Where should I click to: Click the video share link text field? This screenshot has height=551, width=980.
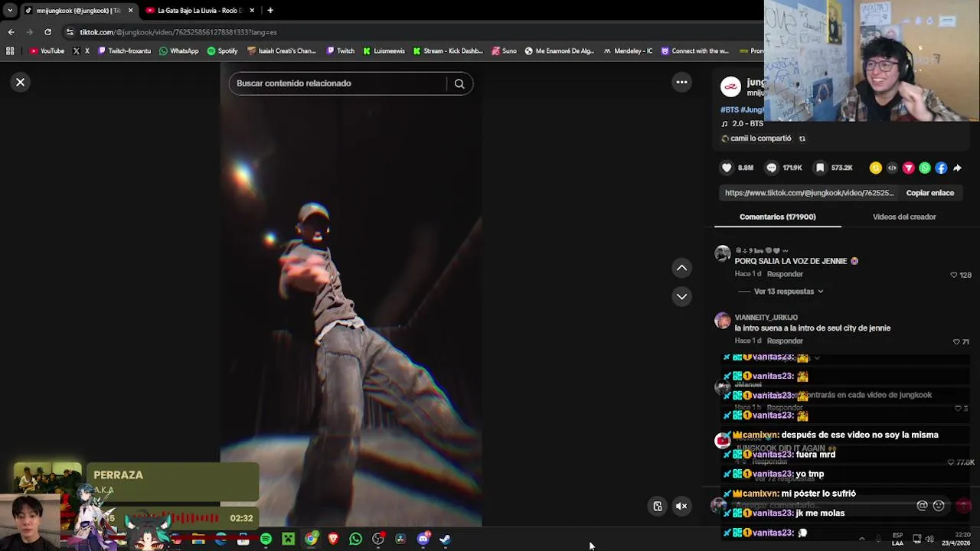pyautogui.click(x=808, y=193)
